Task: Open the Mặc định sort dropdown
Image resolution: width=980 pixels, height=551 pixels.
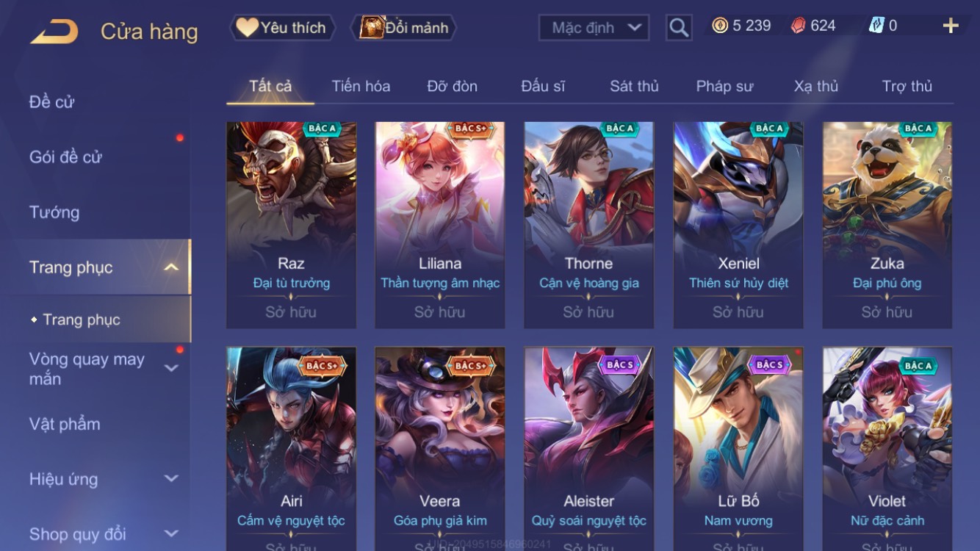Action: 594,28
